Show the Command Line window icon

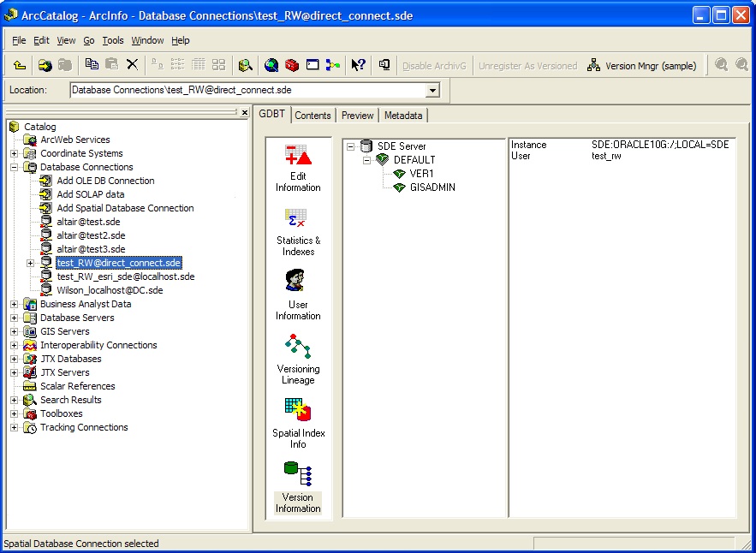[x=313, y=64]
